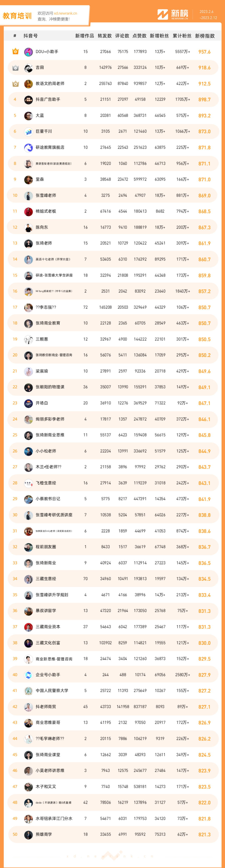Sort by 新榜指数 column header

click(x=205, y=36)
